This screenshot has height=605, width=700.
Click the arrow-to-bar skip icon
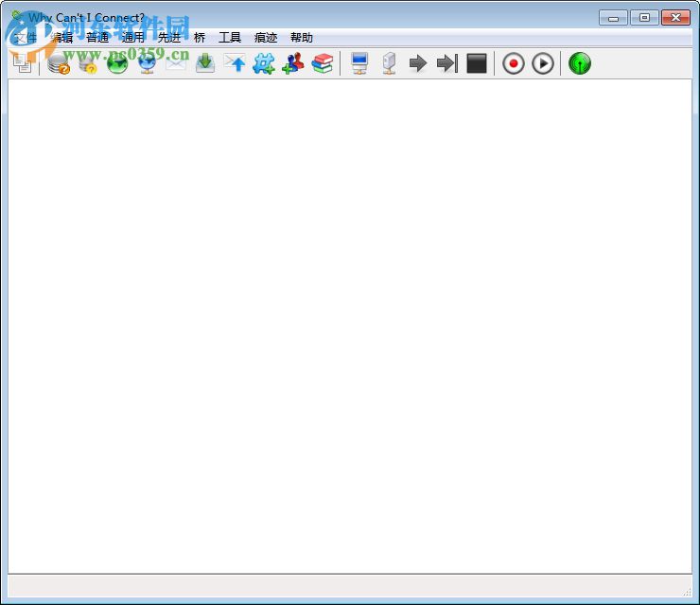[447, 63]
